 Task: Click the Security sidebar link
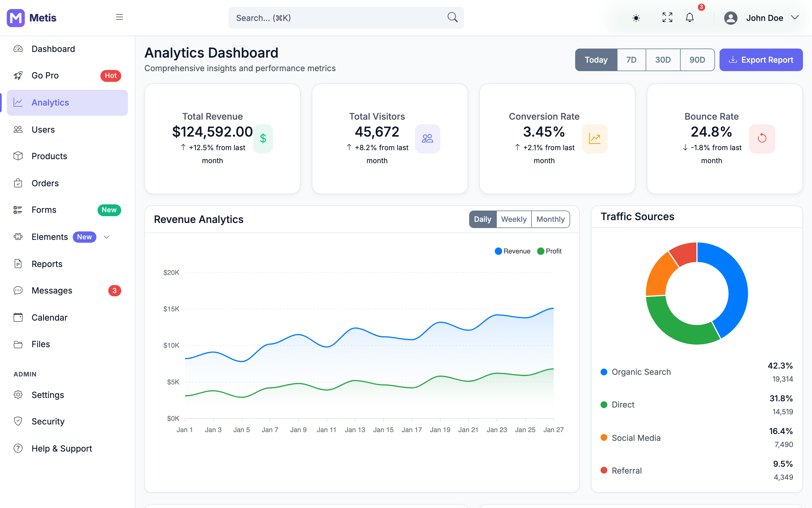click(67, 421)
